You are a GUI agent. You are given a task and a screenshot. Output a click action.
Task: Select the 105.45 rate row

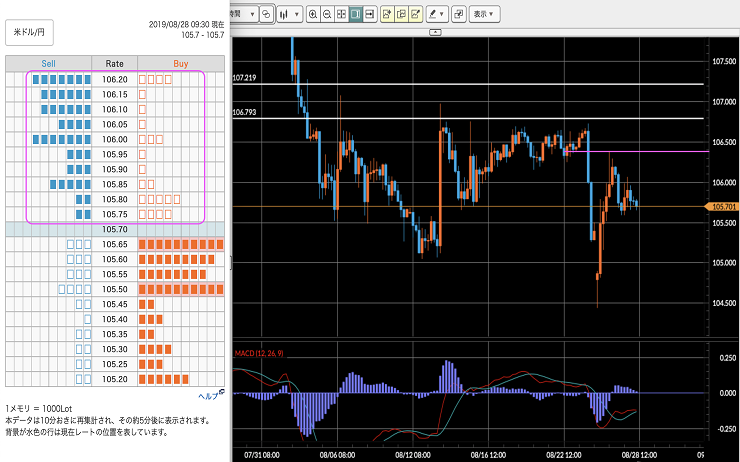tap(115, 304)
